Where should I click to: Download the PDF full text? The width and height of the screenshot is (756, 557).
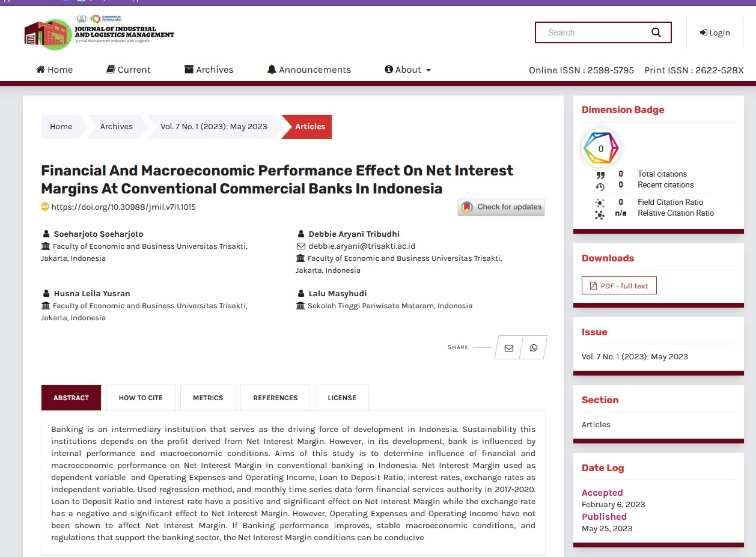(x=619, y=286)
